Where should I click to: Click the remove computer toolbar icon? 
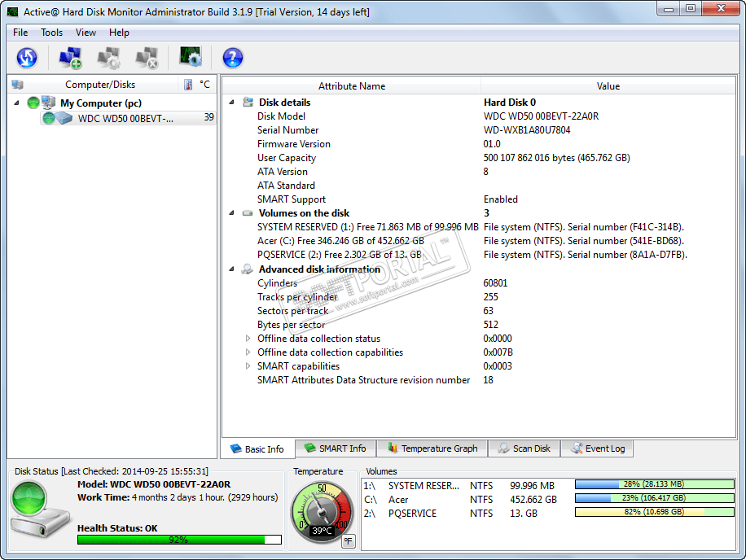pos(147,58)
